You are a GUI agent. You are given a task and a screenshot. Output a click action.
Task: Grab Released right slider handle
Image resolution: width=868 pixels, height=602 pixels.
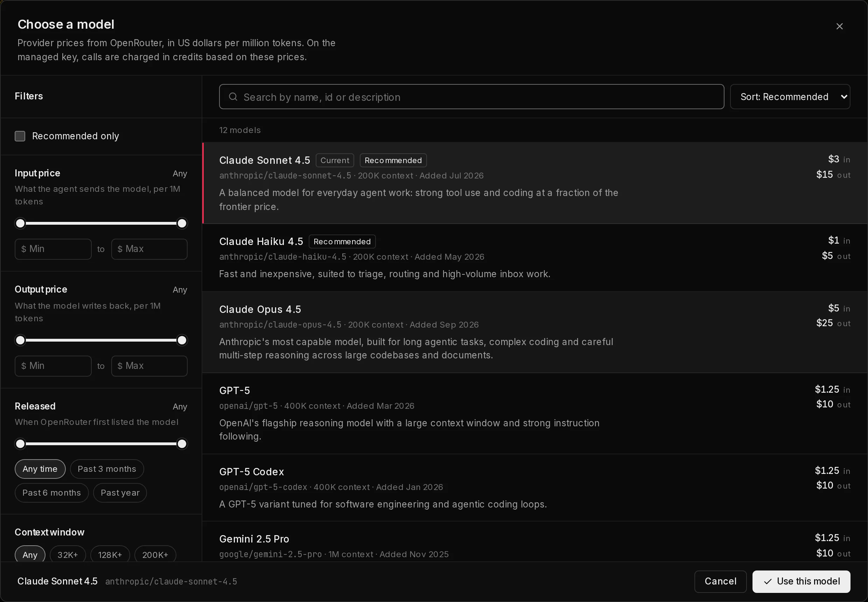coord(182,443)
